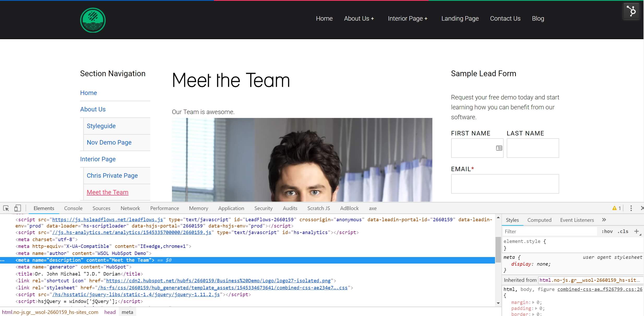Screen dimensions: 644x316
Task: Open DevTools three-dot customize menu
Action: pyautogui.click(x=631, y=208)
